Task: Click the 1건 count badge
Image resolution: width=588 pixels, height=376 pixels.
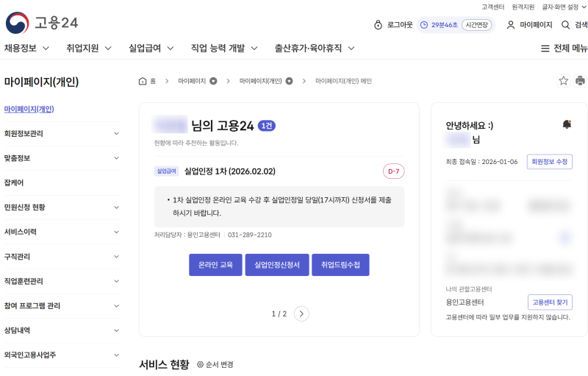Action: pos(267,126)
